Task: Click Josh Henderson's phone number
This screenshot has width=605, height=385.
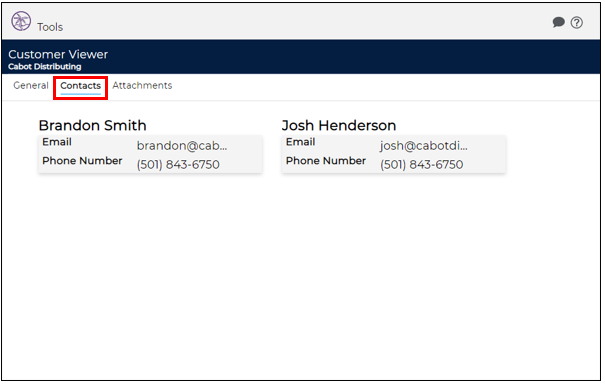Action: (421, 165)
